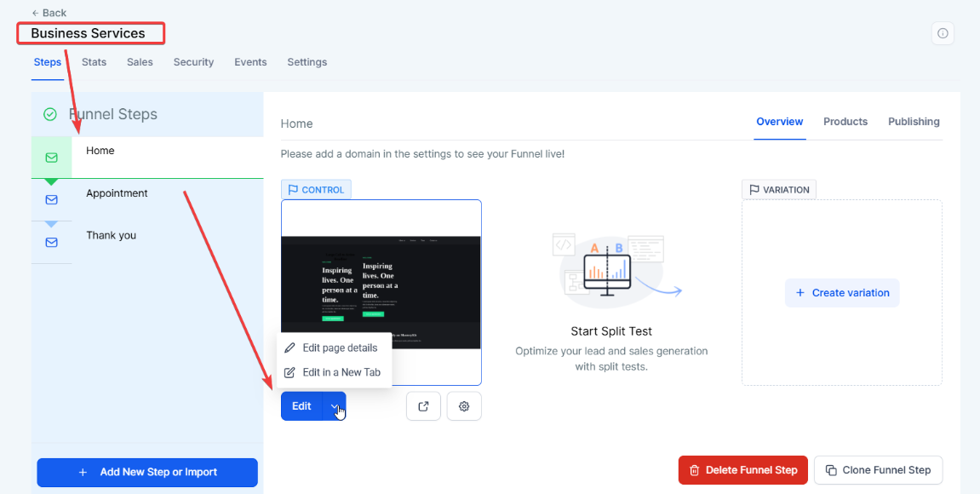Image resolution: width=980 pixels, height=494 pixels.
Task: Open the info icon in top-right corner
Action: (x=943, y=33)
